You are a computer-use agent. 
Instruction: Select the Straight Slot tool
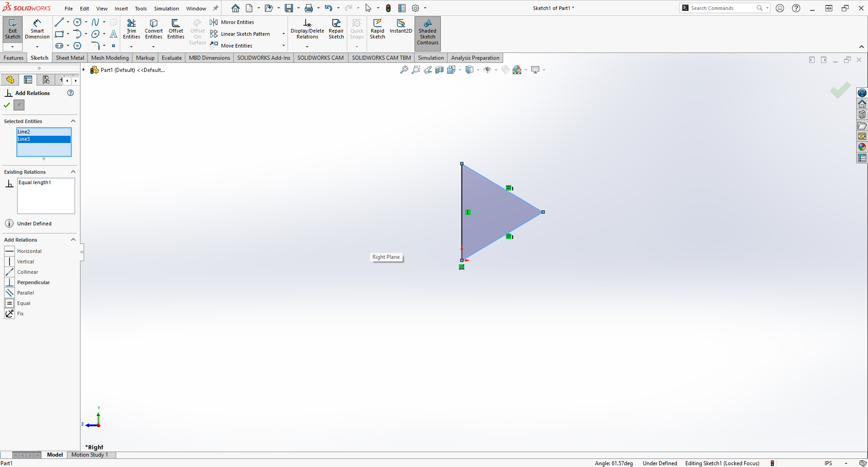(x=59, y=46)
